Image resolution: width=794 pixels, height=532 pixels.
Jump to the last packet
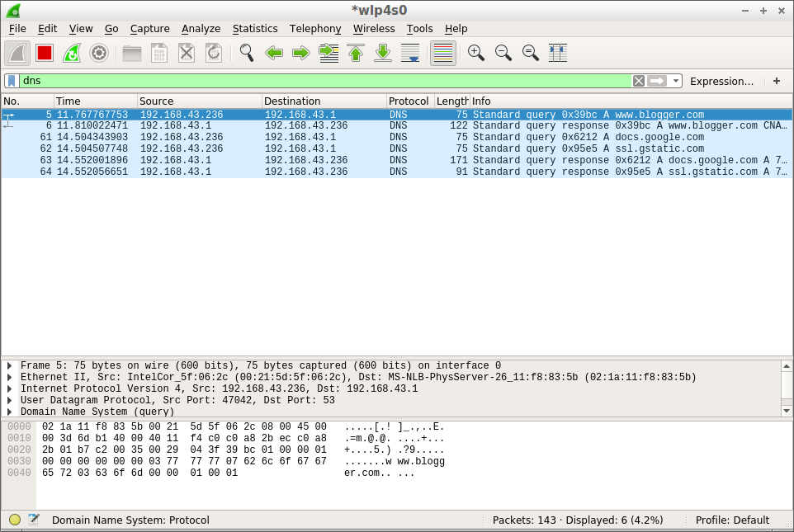[x=383, y=53]
